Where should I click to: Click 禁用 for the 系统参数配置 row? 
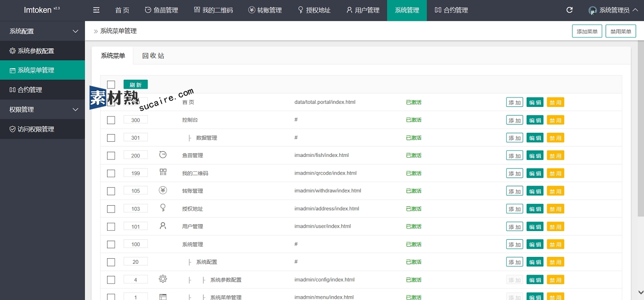[556, 280]
